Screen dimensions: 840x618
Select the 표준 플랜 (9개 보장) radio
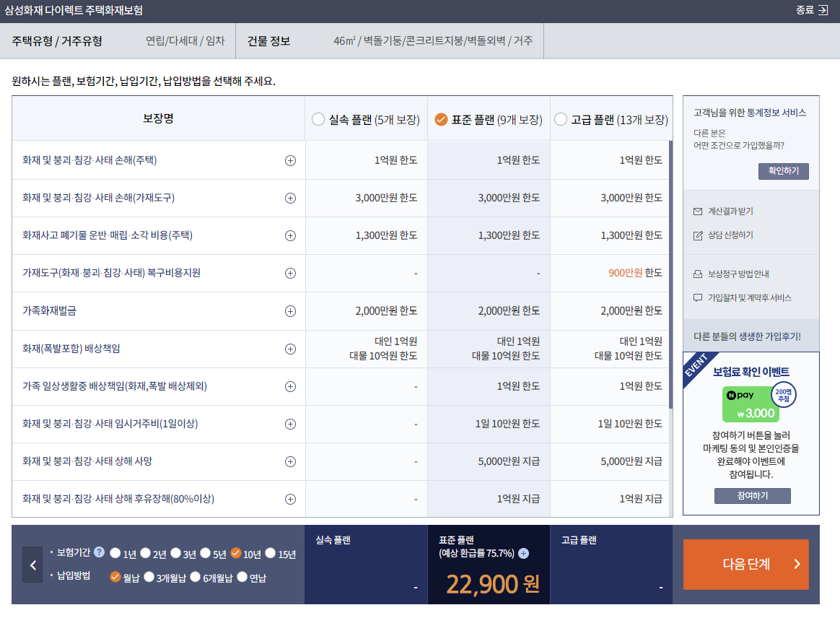coord(441,119)
